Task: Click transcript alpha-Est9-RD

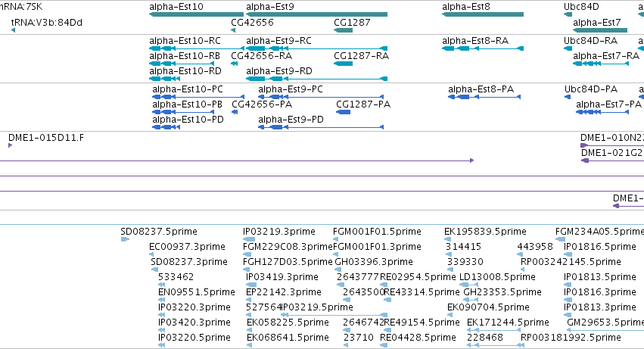Action: coord(279,71)
